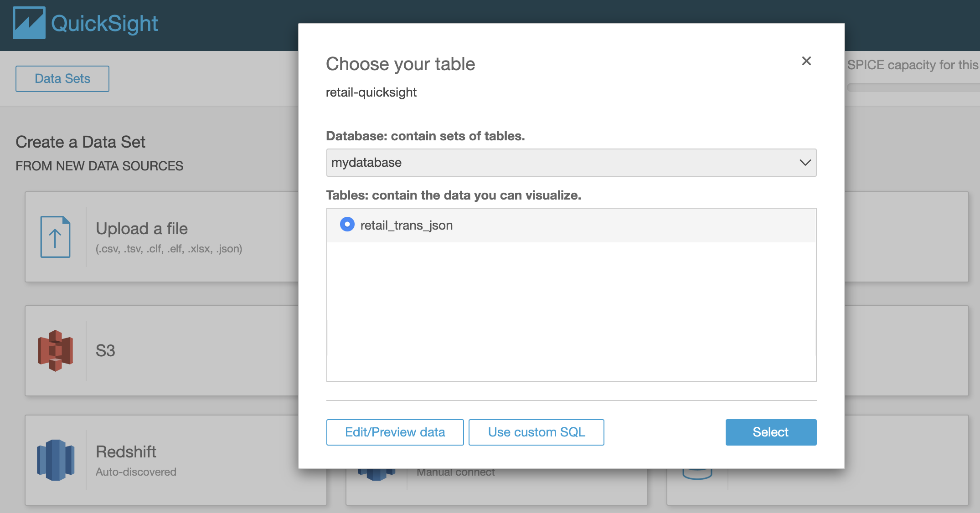Click the retail_trans_json table row
This screenshot has height=513, width=980.
tap(570, 225)
